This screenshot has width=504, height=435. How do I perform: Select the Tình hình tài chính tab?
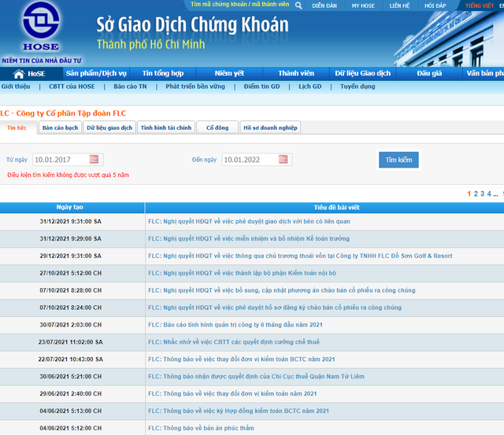(166, 127)
